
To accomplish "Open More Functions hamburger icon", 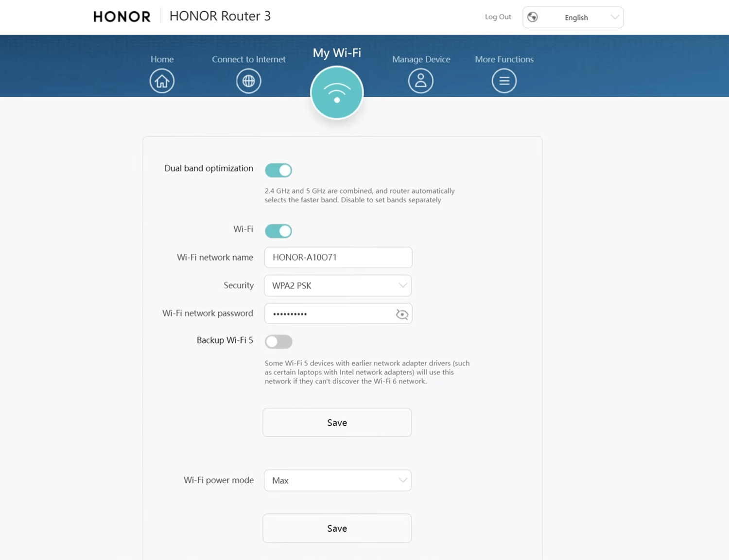I will click(x=504, y=81).
